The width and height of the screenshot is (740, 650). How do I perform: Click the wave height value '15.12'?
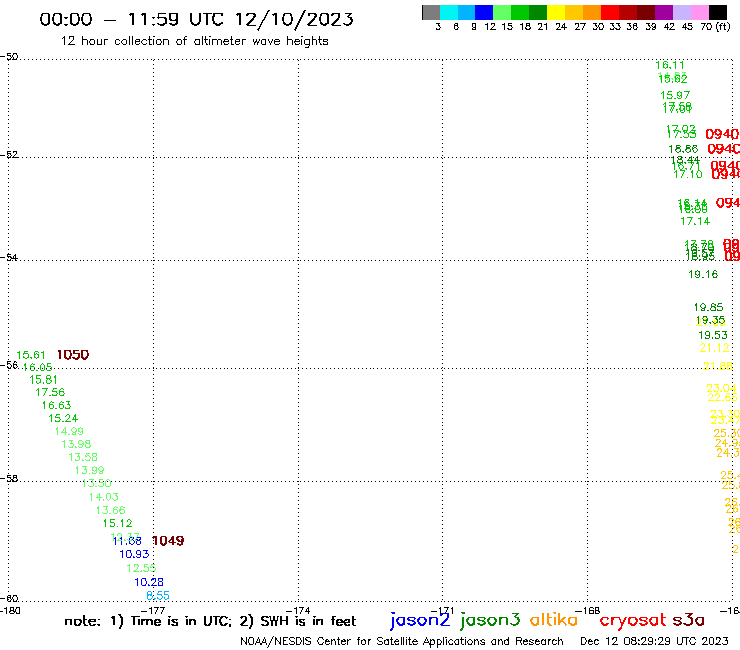point(118,523)
